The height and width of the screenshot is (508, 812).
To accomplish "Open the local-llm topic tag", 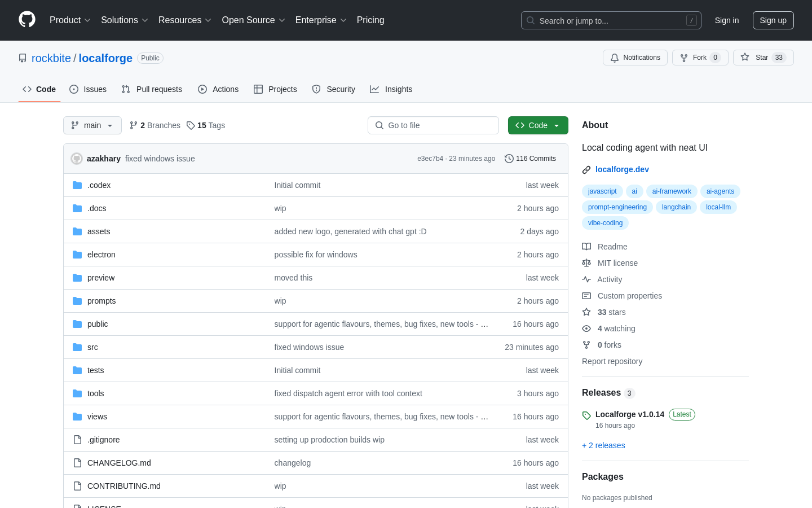I will pos(718,207).
